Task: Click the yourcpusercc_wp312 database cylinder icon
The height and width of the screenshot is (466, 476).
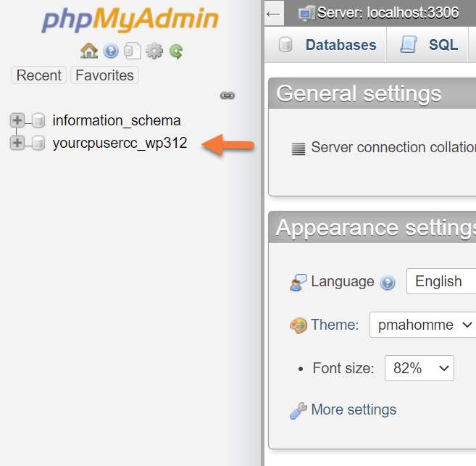Action: click(x=38, y=143)
